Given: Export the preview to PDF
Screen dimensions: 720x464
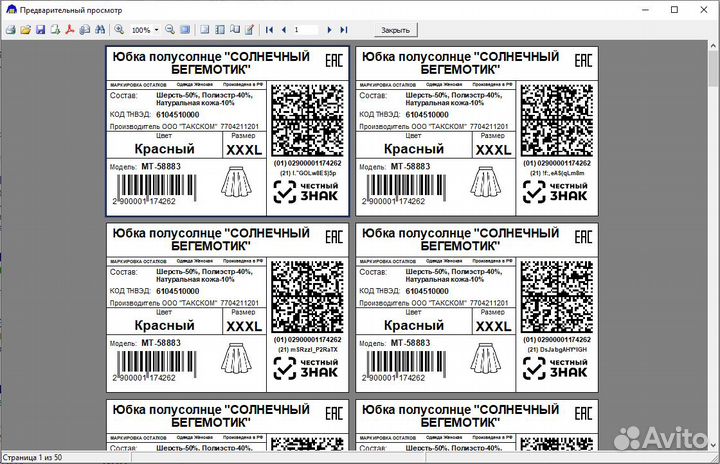Looking at the screenshot, I should (x=70, y=30).
